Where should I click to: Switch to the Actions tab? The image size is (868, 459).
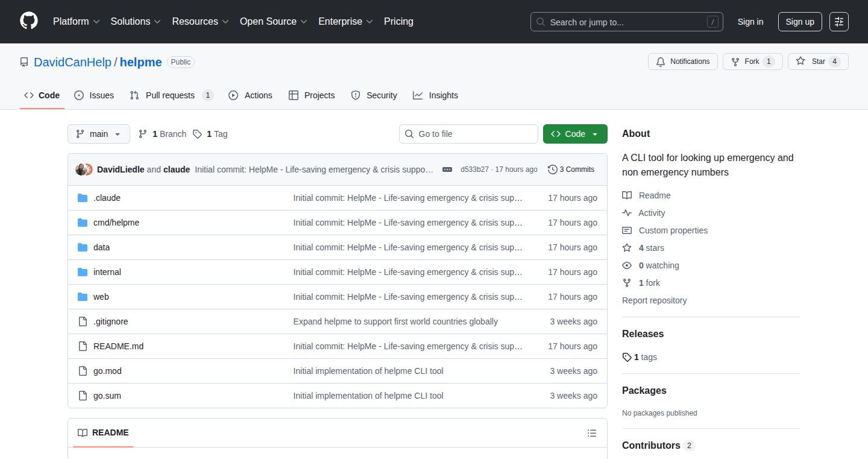pos(250,95)
